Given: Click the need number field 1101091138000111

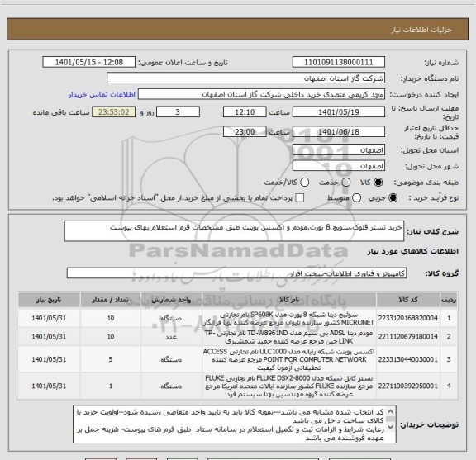Looking at the screenshot, I should point(339,62).
